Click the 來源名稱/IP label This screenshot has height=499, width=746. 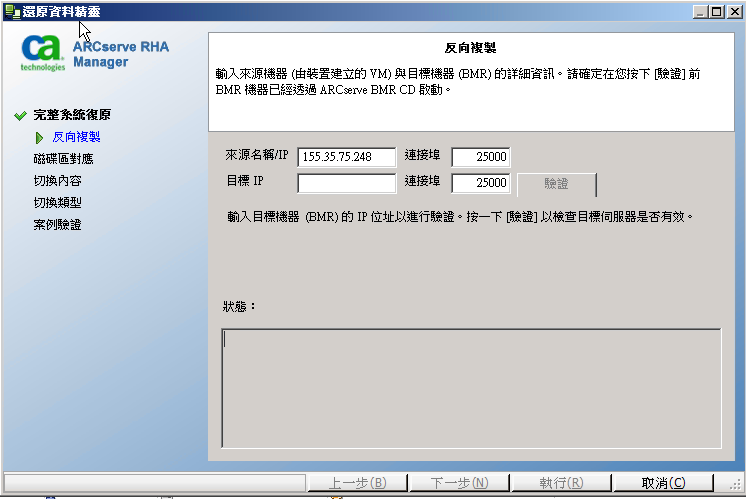point(257,155)
